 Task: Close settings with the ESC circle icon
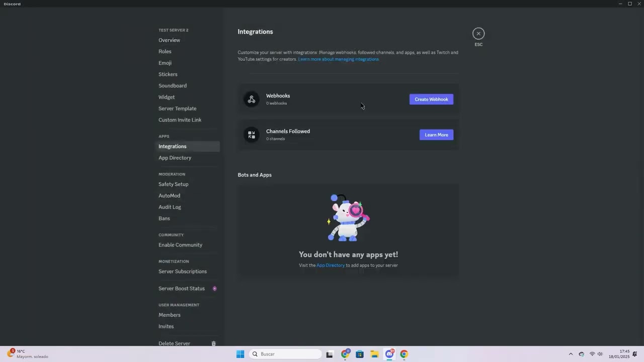tap(478, 34)
